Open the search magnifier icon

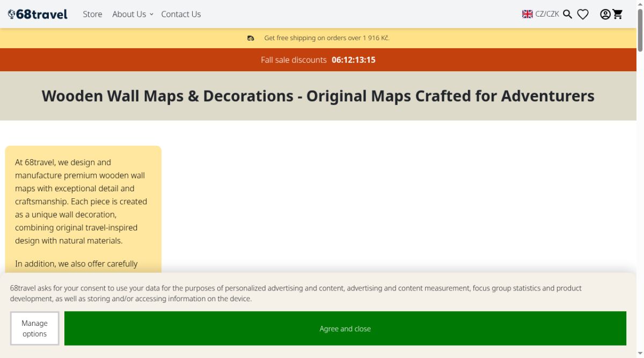567,14
